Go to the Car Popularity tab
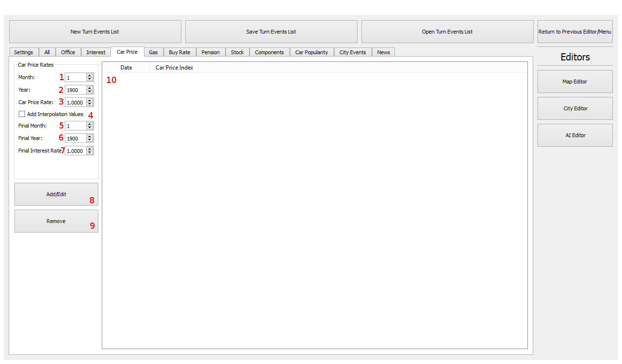The image size is (622, 364). click(311, 52)
